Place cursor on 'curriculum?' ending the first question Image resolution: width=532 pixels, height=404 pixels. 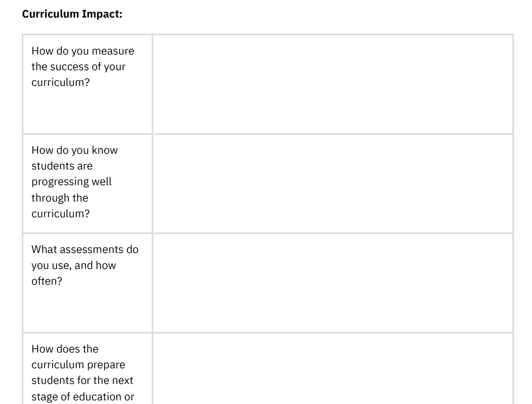click(x=60, y=82)
